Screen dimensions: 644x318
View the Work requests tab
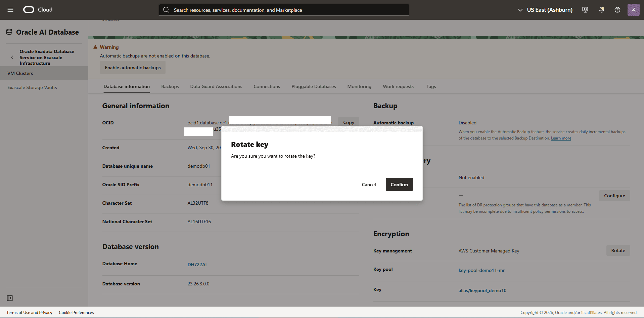[x=398, y=86]
